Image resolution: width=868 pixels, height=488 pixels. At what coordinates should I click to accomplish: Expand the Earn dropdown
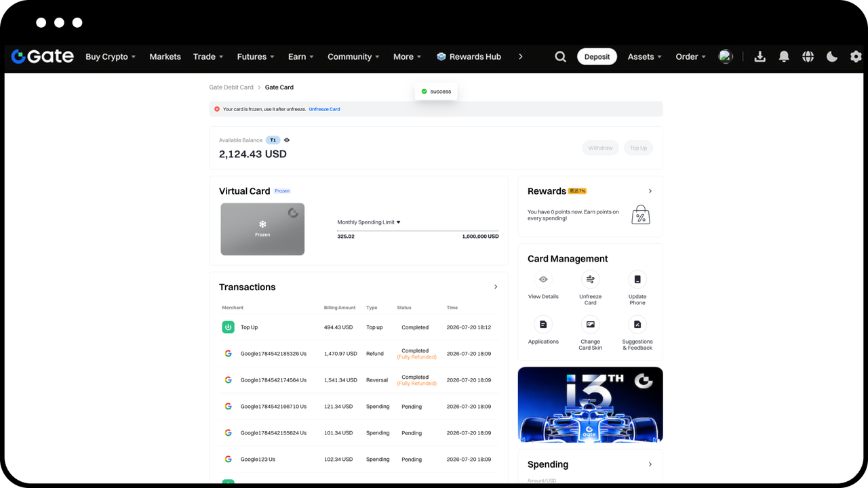point(301,57)
